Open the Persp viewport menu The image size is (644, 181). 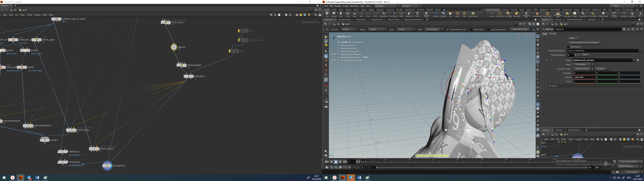519,35
